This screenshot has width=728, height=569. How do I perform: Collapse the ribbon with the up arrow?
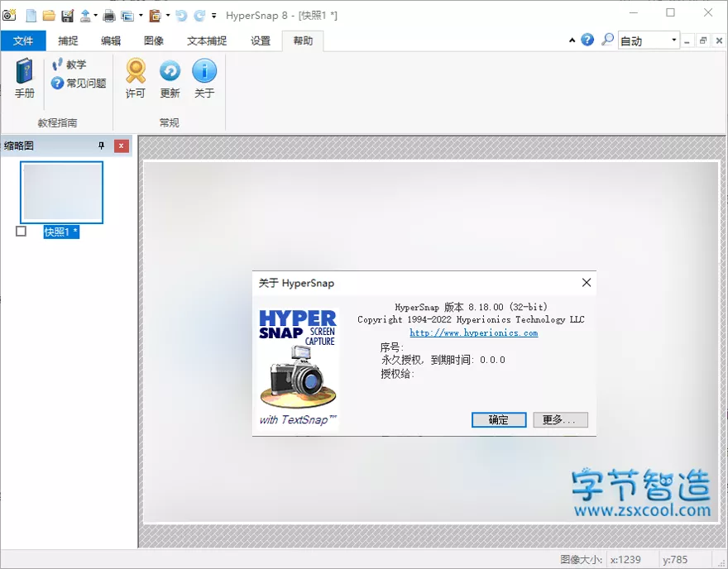tap(572, 41)
